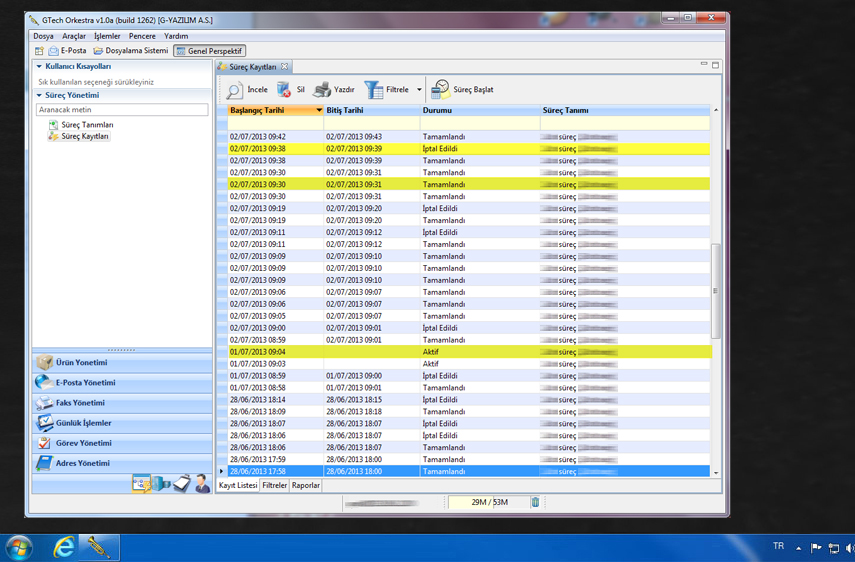Collapse the Kullanıcı Kısayolları section

39,67
